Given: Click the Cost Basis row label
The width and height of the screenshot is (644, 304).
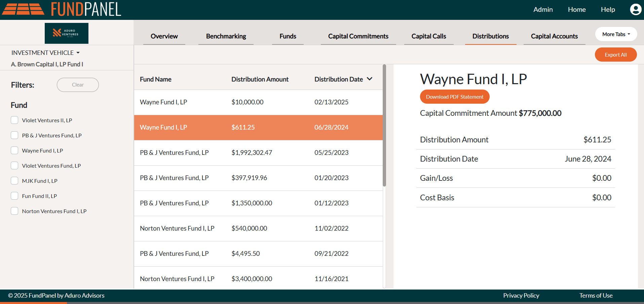Looking at the screenshot, I should (x=437, y=198).
